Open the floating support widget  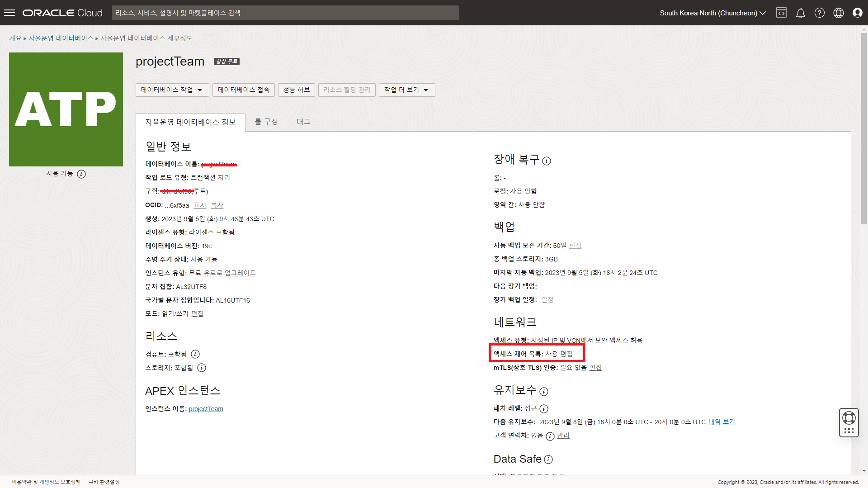pos(849,422)
